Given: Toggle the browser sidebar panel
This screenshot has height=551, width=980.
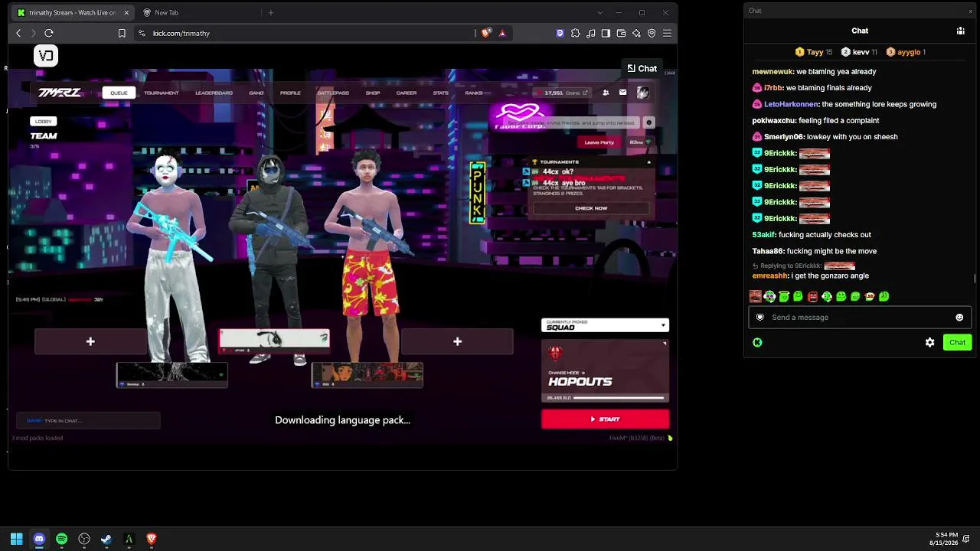Looking at the screenshot, I should click(x=606, y=33).
